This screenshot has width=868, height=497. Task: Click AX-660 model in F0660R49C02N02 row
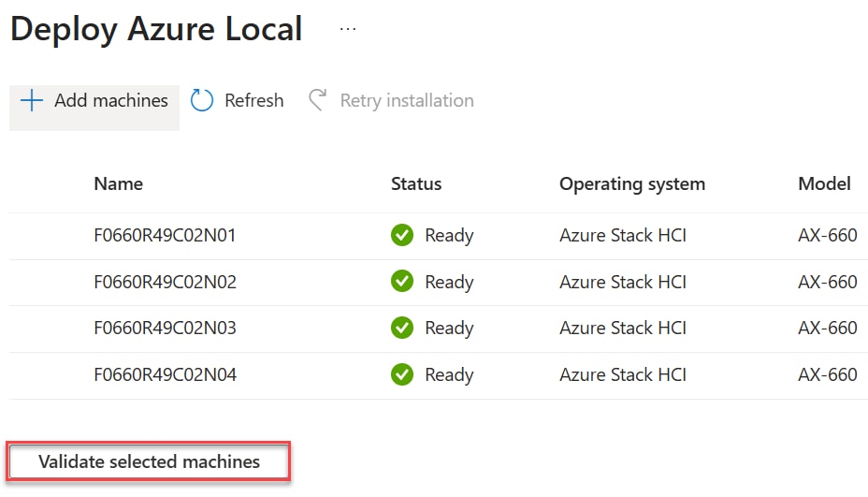(828, 282)
